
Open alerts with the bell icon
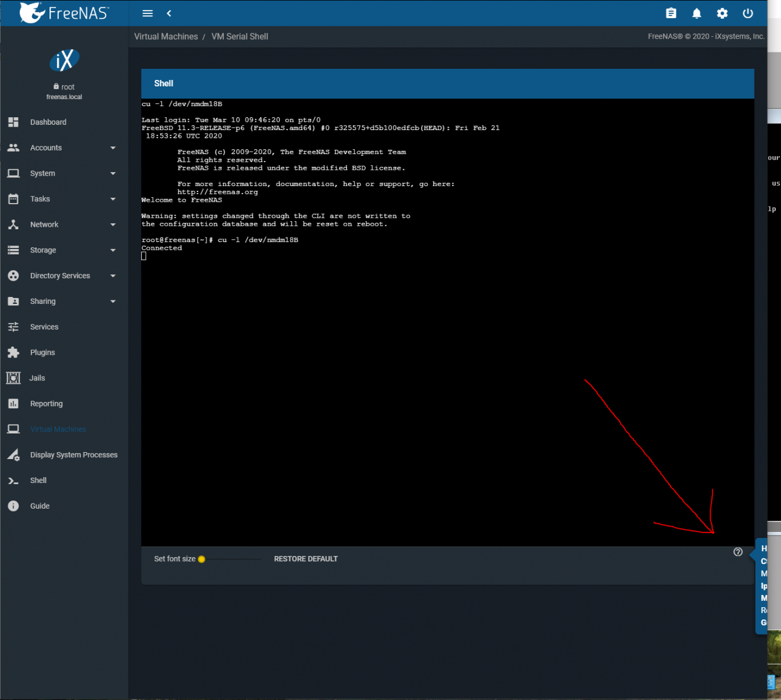pos(696,13)
